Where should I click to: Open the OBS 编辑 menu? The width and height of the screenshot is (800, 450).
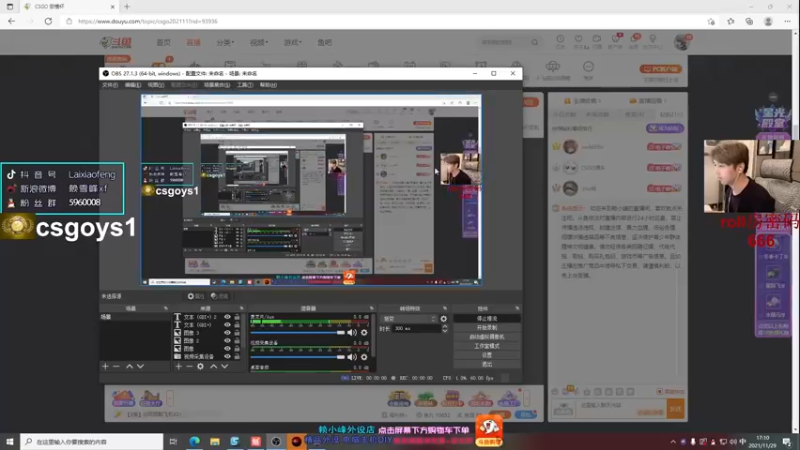[133, 85]
